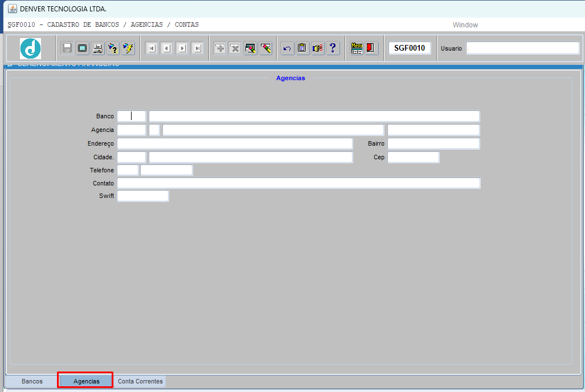Click the Undo arrow icon
The width and height of the screenshot is (585, 392).
click(x=287, y=48)
